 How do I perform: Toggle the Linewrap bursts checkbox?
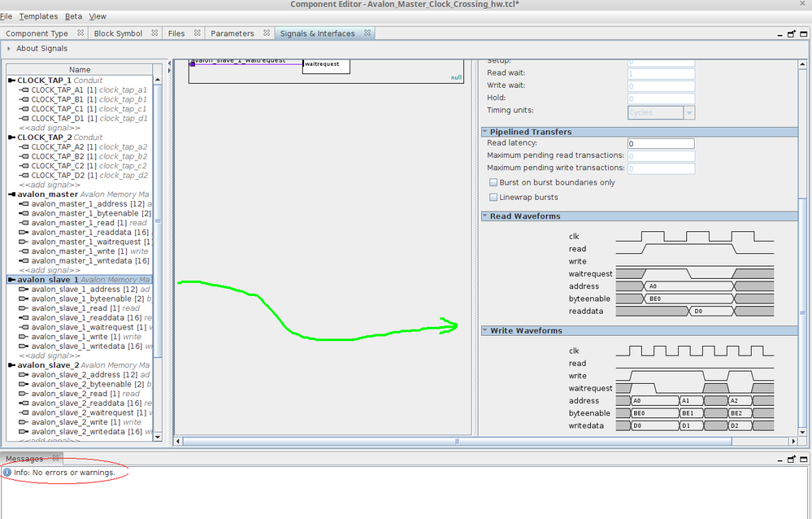(493, 198)
